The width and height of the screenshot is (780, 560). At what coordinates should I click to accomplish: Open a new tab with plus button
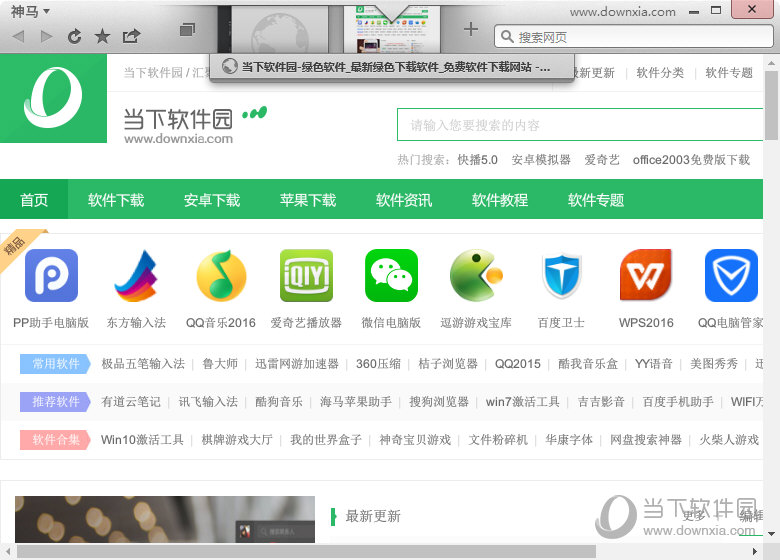pyautogui.click(x=471, y=29)
